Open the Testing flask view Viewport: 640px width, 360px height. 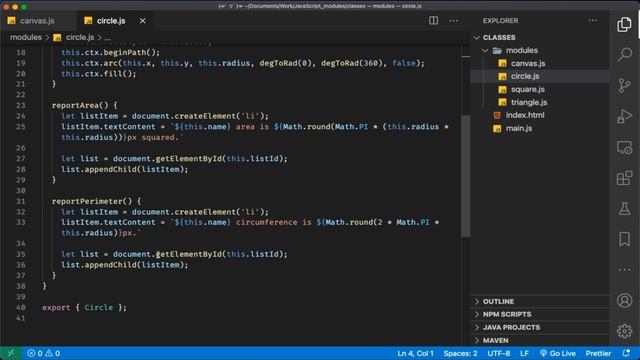click(624, 209)
